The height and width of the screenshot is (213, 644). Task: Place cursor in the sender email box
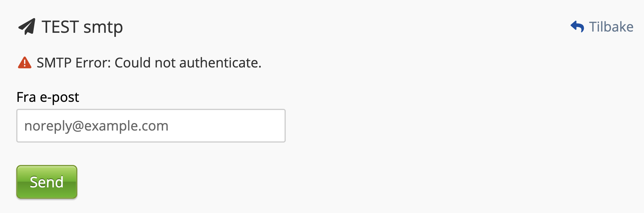(x=151, y=126)
